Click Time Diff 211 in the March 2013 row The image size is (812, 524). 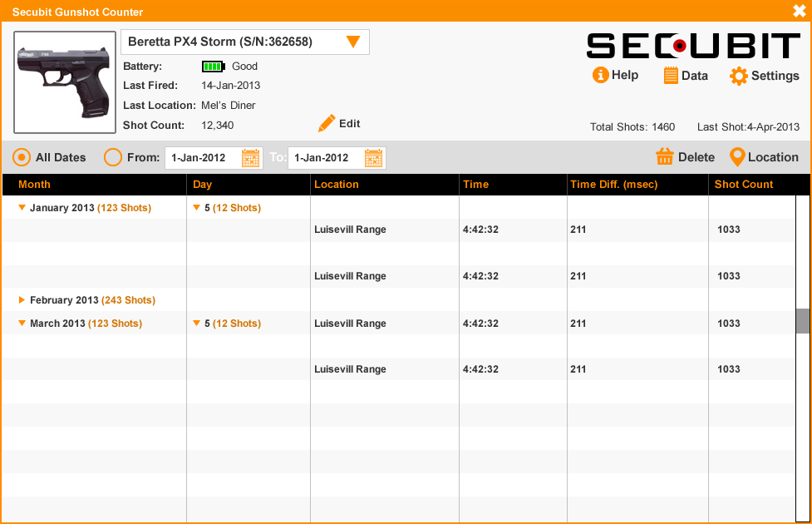[x=578, y=324]
